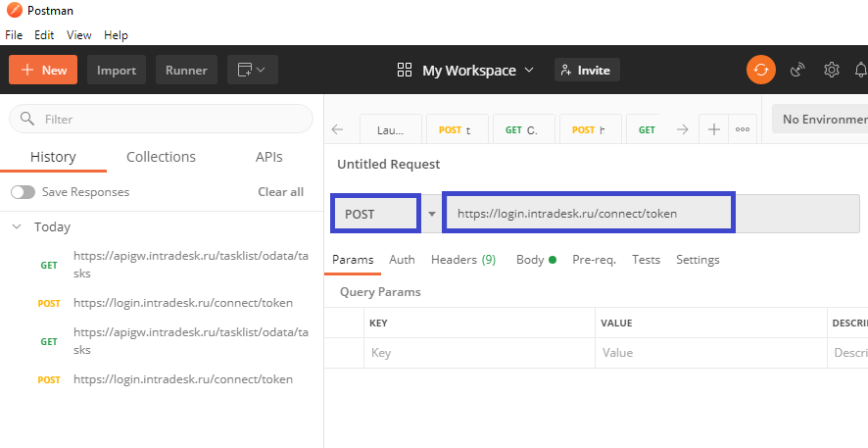Open the settings gear icon
The image size is (868, 448).
click(832, 70)
